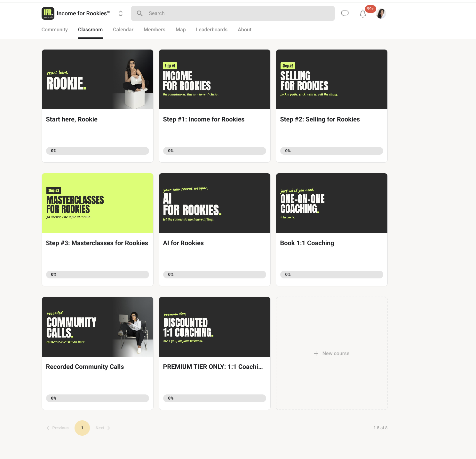Click the PREMIUM TIER ONLY course title
476x459 pixels.
(x=213, y=367)
